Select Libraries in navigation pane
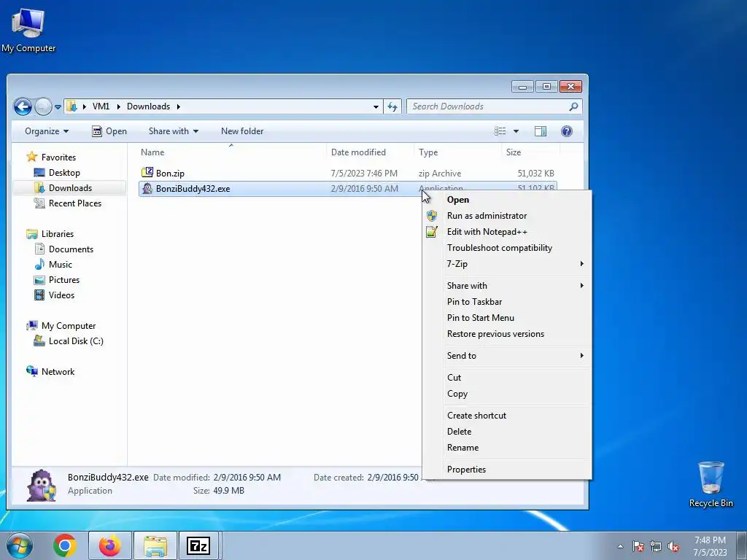747x560 pixels. click(50, 234)
